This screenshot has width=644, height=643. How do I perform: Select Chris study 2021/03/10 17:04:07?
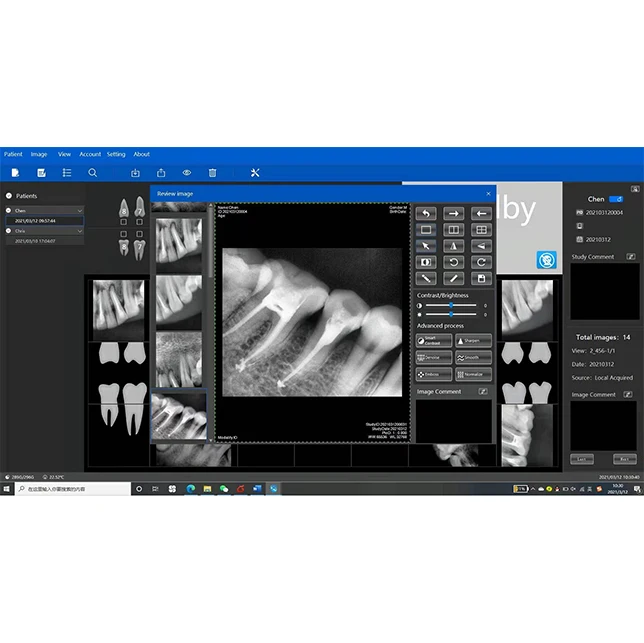point(44,241)
